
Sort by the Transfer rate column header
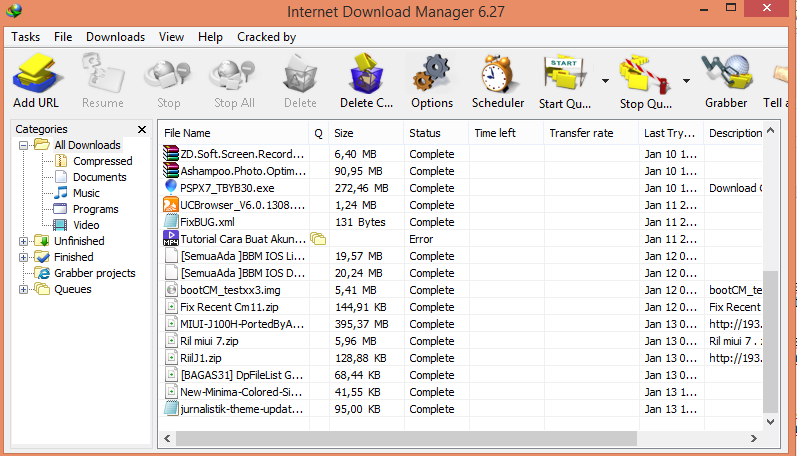[x=591, y=133]
